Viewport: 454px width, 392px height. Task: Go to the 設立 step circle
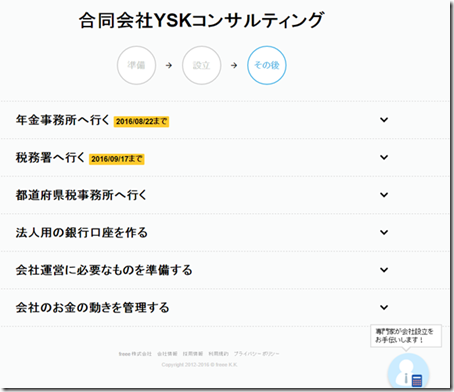pos(201,65)
